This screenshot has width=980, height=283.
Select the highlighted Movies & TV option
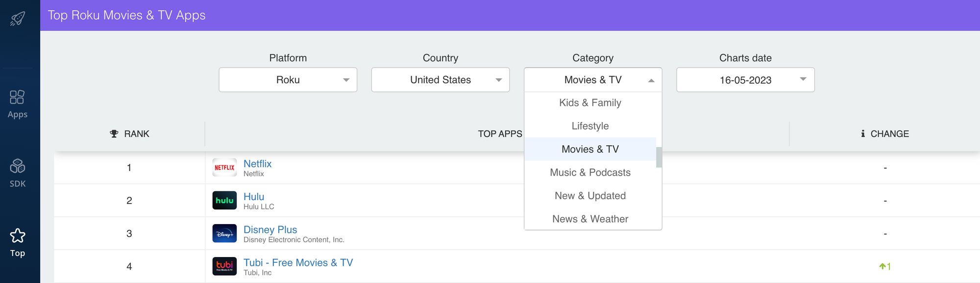[590, 149]
